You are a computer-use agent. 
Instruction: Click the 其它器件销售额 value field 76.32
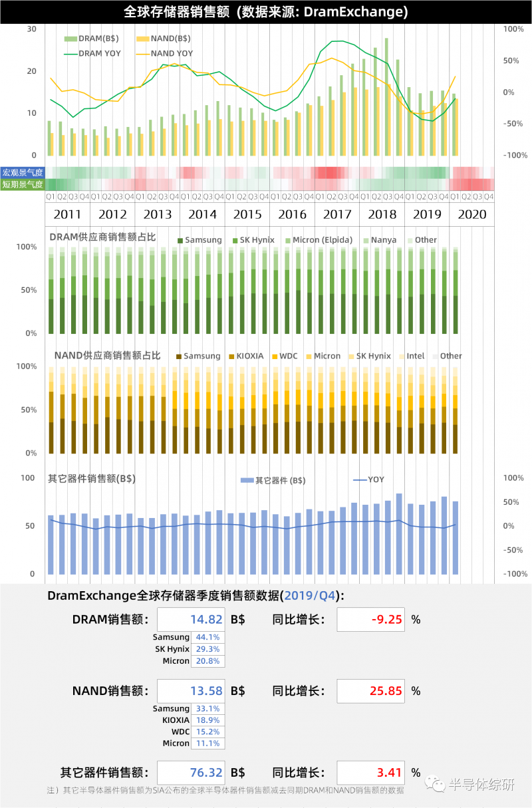[192, 773]
